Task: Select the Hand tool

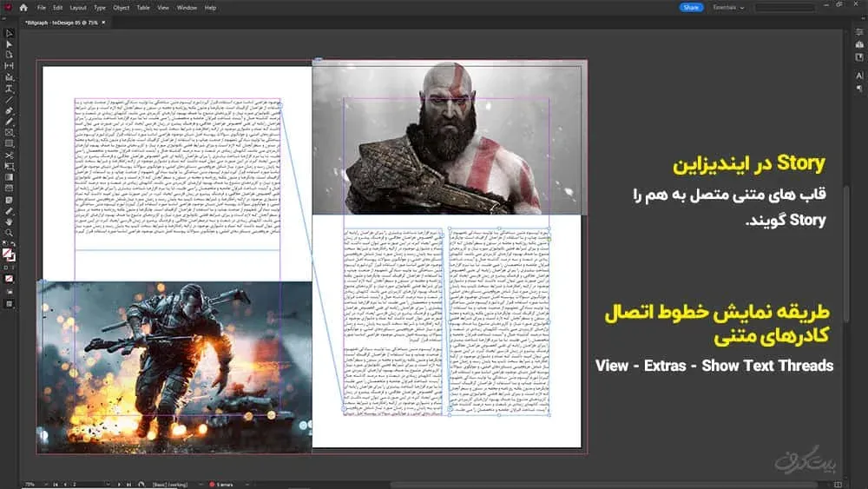Action: click(9, 222)
